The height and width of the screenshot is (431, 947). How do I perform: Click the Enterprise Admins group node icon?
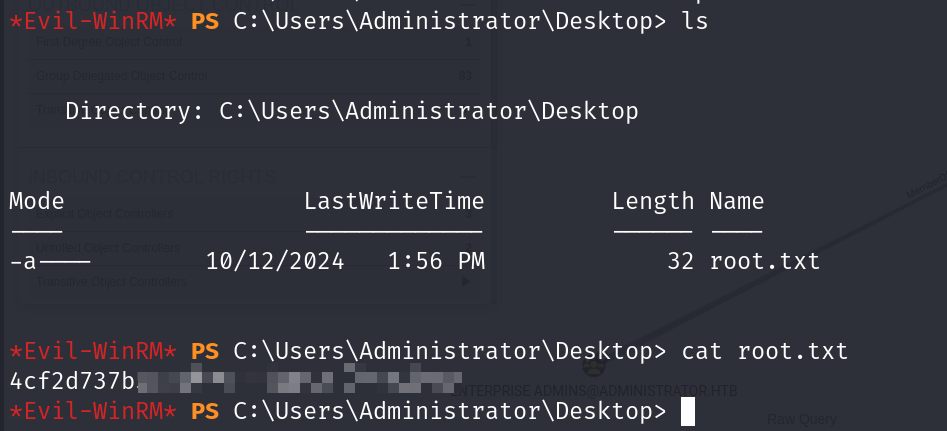coord(594,366)
